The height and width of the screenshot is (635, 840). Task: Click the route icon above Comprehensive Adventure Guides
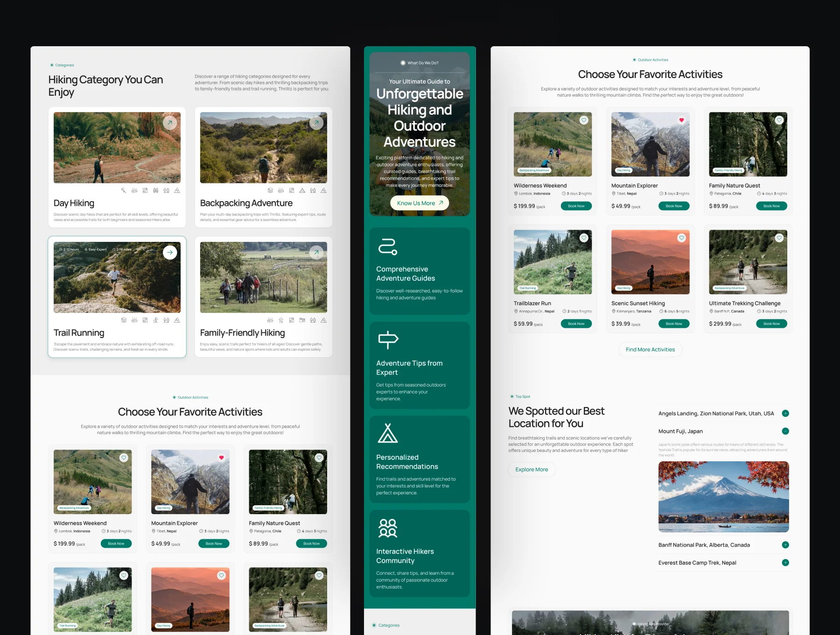[x=387, y=247]
